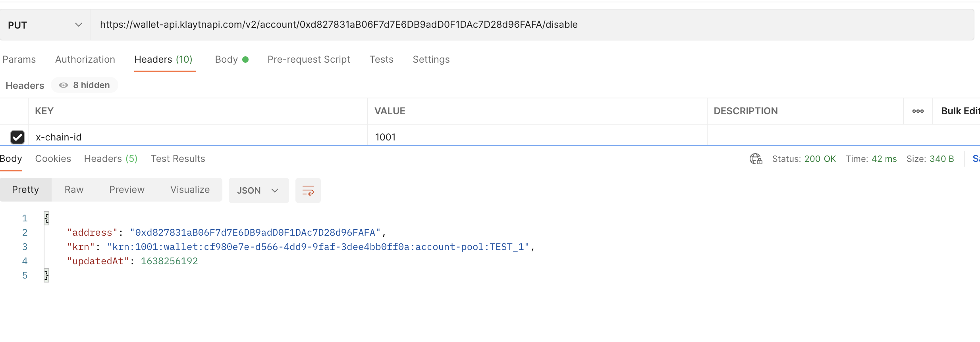
Task: Click the DESCRIPTION column header
Action: coord(745,111)
